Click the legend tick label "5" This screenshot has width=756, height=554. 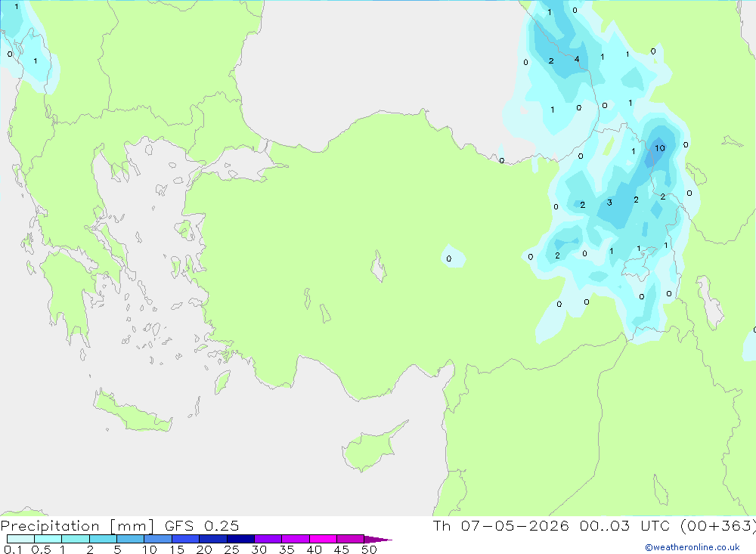(x=117, y=549)
